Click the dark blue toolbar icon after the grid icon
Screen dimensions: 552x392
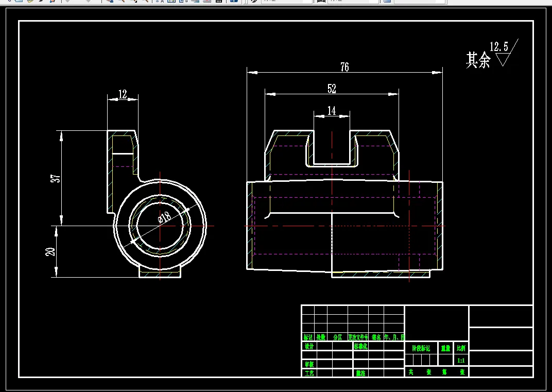pos(233,1)
